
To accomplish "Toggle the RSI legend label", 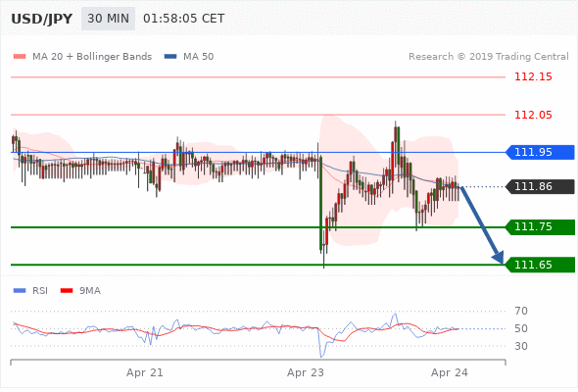I will (x=40, y=291).
